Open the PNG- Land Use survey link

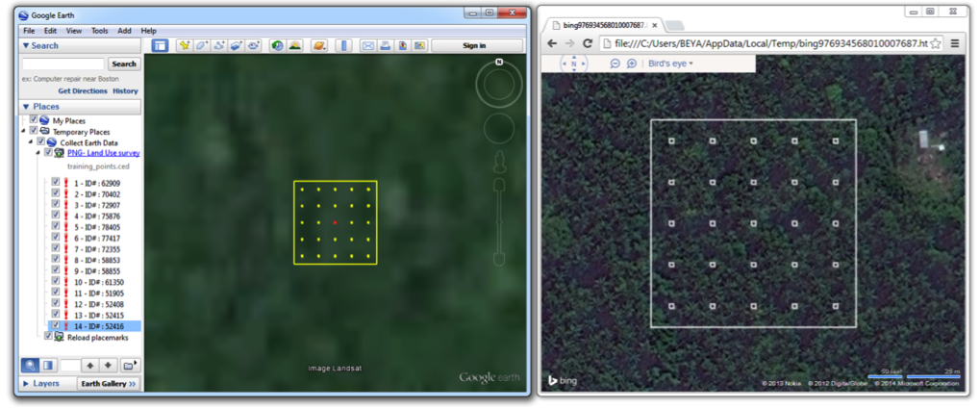coord(104,153)
